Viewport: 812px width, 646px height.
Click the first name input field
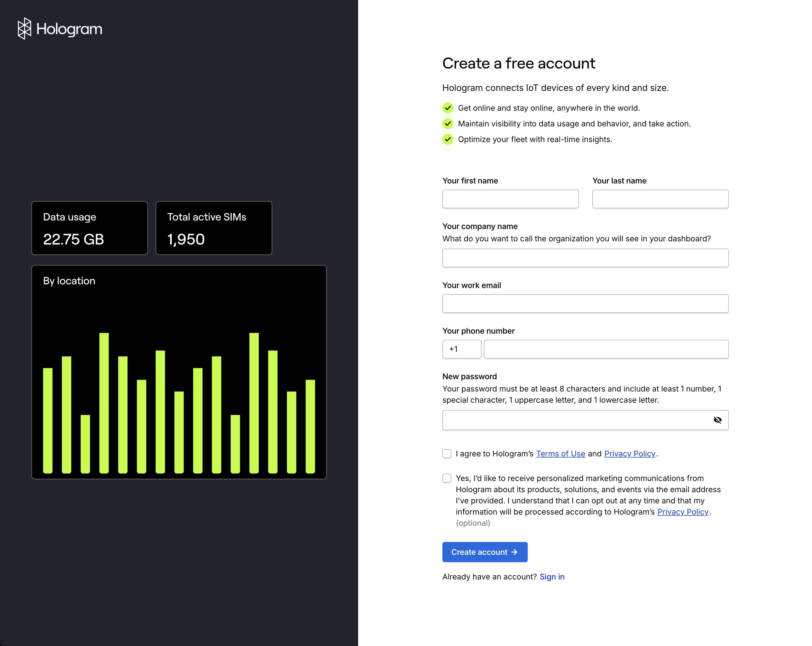tap(510, 199)
